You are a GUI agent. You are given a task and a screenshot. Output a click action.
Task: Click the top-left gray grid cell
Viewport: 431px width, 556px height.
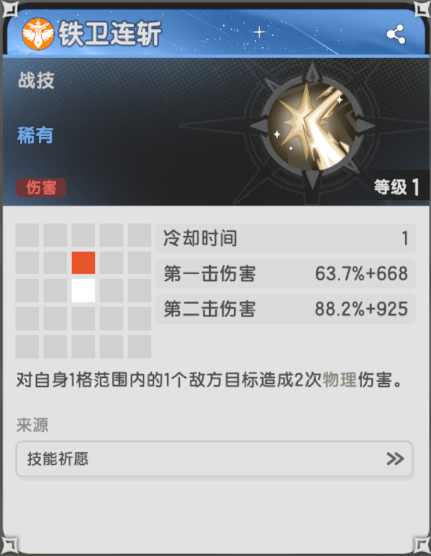point(27,235)
